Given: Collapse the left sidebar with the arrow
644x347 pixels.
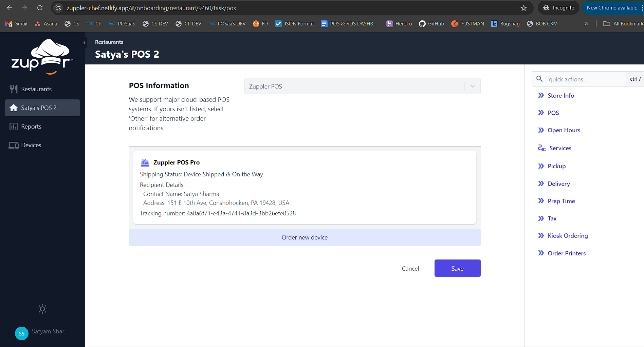Looking at the screenshot, I should 85,42.
